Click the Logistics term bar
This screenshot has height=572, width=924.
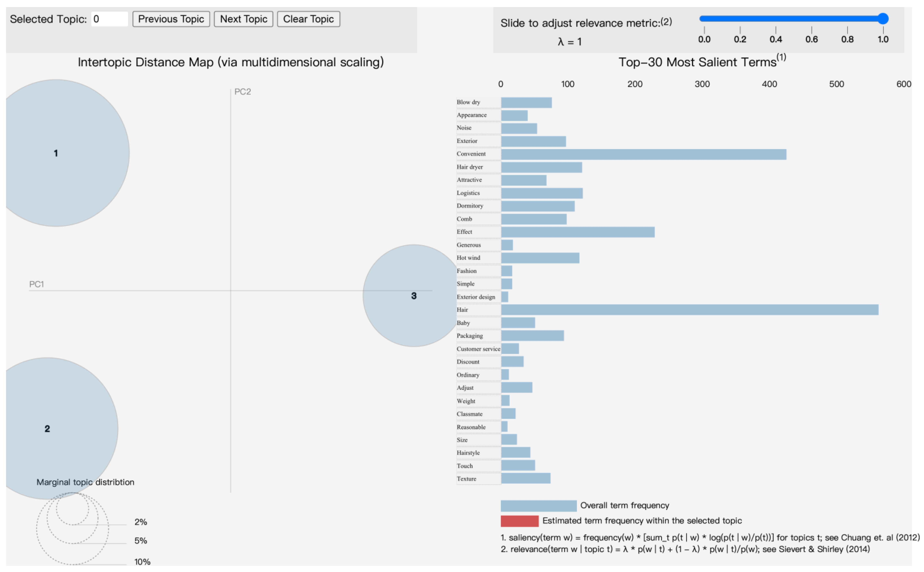tap(541, 193)
